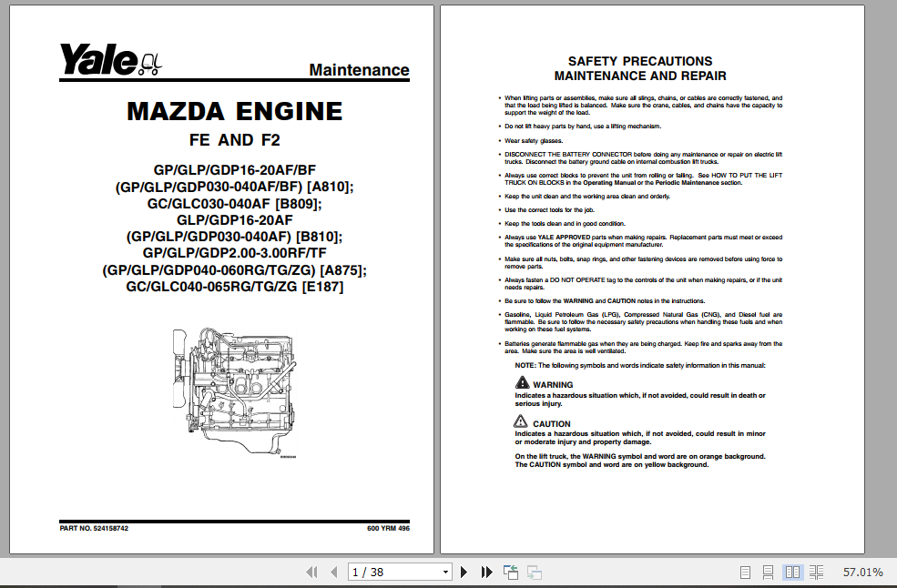This screenshot has height=588, width=897.
Task: Switch to single page view
Action: coord(746,572)
